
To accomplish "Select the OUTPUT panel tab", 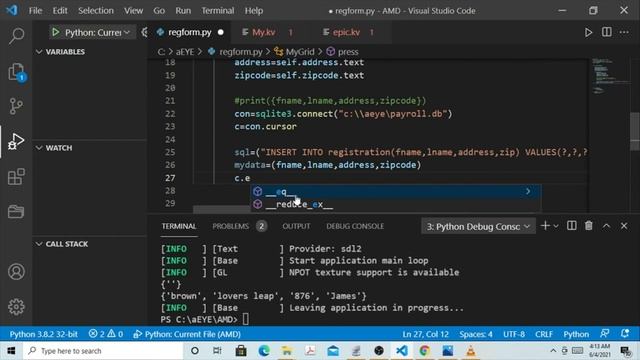I will tap(296, 226).
